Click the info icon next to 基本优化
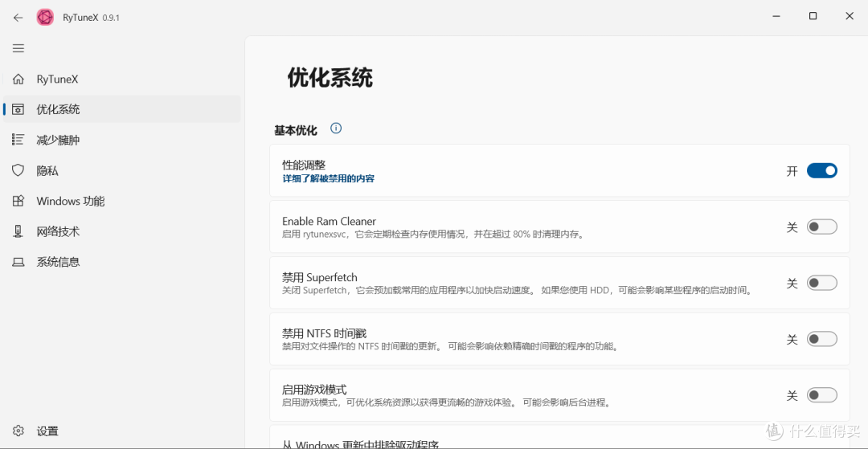868x449 pixels. pos(336,129)
